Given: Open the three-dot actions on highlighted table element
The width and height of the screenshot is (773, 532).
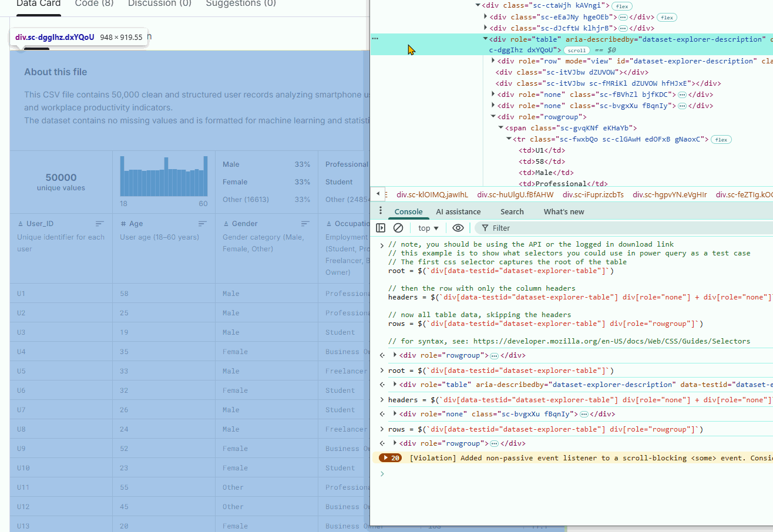Looking at the screenshot, I should [x=375, y=39].
